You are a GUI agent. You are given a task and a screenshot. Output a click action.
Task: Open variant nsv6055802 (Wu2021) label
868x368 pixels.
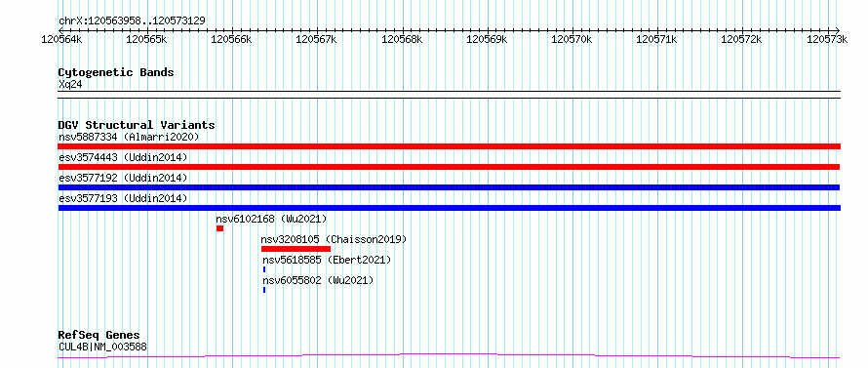click(x=318, y=280)
